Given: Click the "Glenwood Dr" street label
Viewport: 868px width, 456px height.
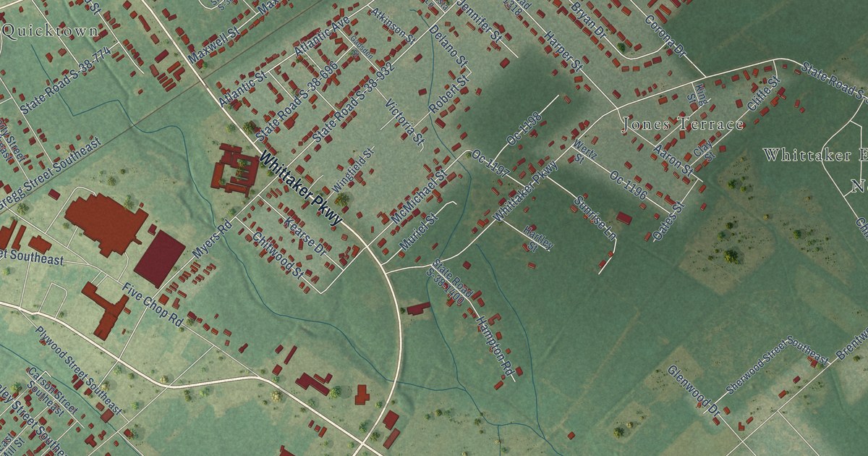Looking at the screenshot, I should click(693, 392).
